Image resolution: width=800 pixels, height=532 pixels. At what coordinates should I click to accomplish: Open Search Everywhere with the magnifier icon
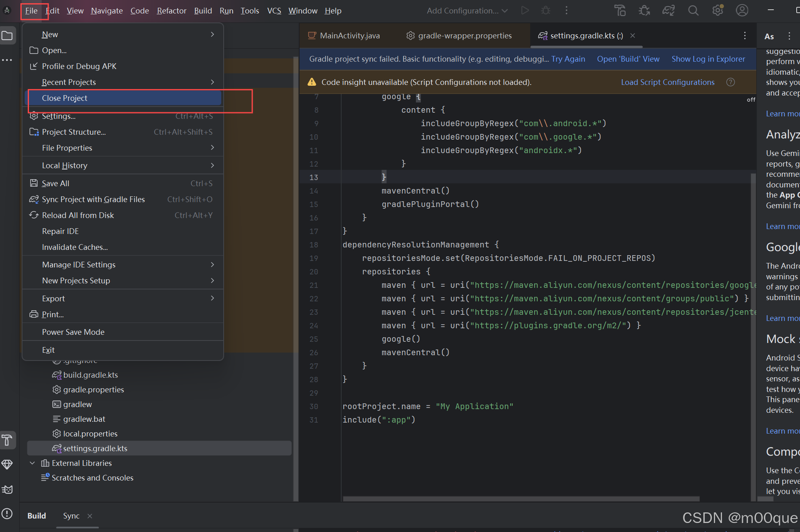tap(693, 11)
